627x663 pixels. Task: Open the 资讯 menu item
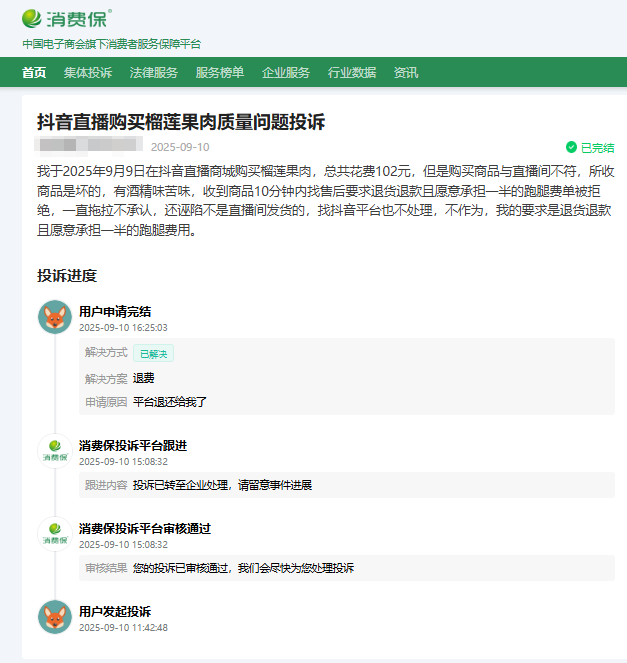tap(406, 73)
